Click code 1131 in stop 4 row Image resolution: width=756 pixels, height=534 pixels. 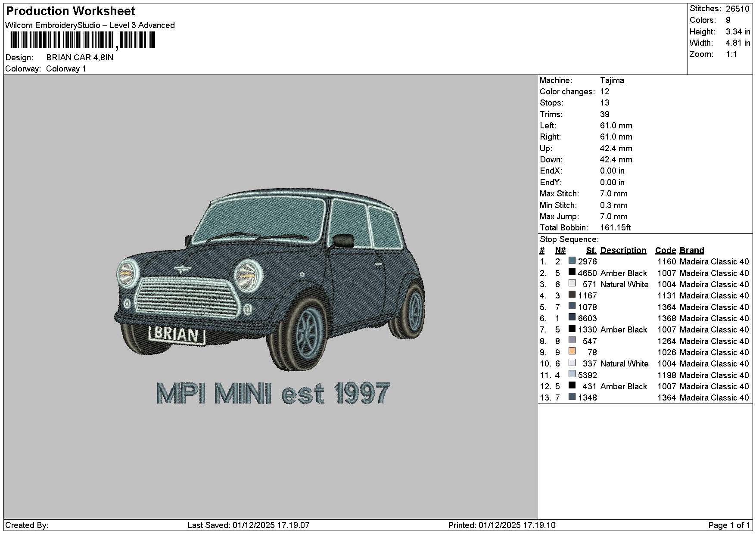pyautogui.click(x=666, y=295)
